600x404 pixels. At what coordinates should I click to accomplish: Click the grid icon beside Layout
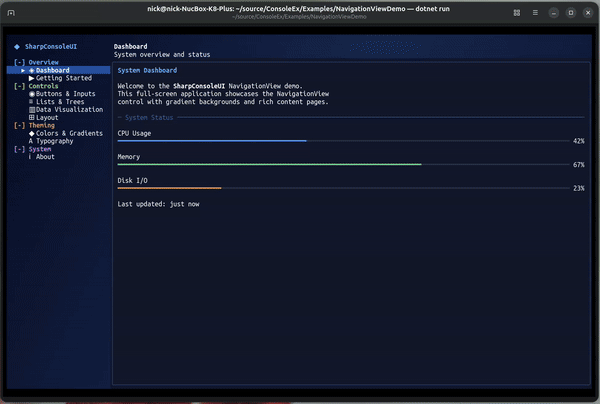pos(31,117)
